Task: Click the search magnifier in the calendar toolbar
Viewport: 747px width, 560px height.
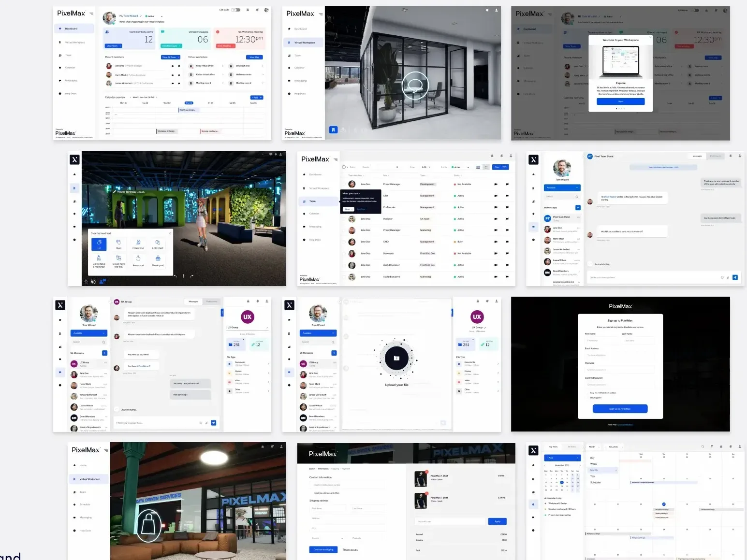Action: click(x=703, y=446)
